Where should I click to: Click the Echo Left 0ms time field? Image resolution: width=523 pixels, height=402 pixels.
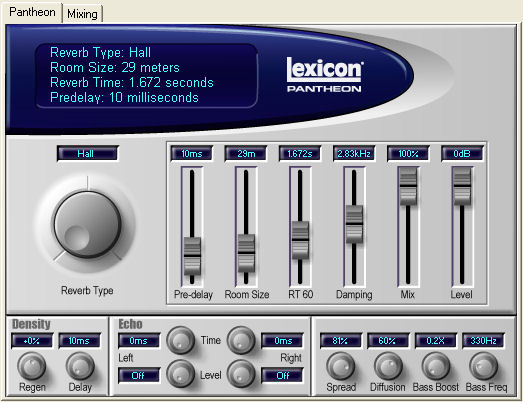pyautogui.click(x=139, y=341)
